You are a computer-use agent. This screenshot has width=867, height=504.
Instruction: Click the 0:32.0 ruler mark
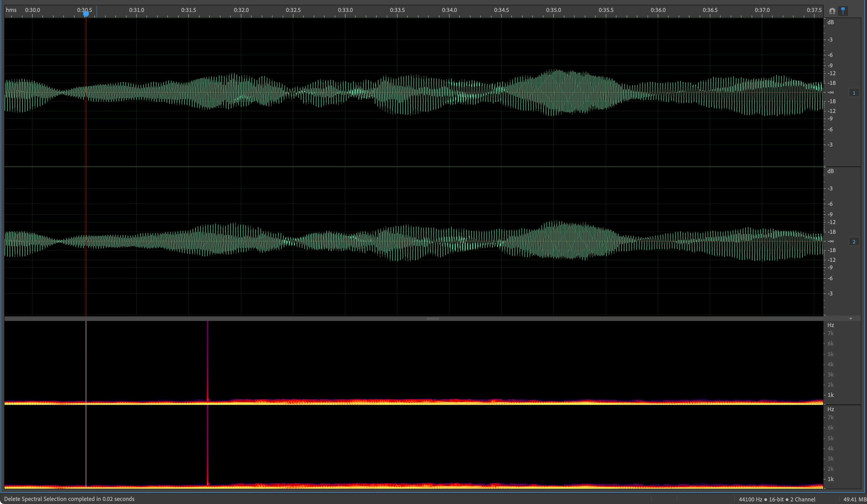coord(241,10)
